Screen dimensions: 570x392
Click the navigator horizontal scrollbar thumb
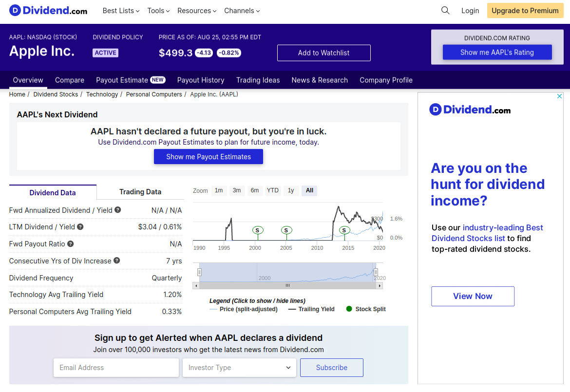[287, 285]
